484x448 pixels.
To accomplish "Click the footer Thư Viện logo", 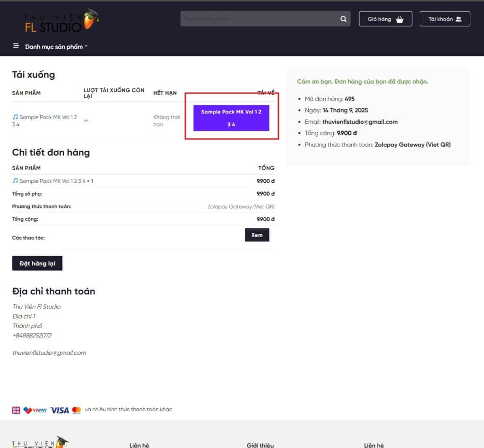I will pyautogui.click(x=40, y=442).
